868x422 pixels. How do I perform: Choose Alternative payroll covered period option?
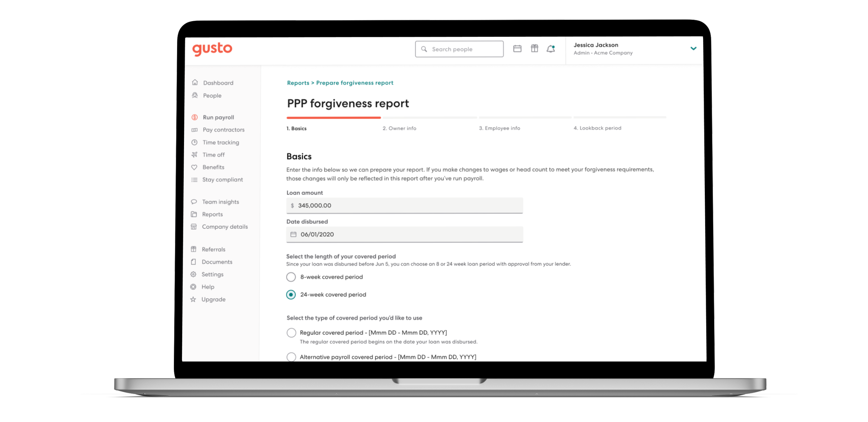291,357
